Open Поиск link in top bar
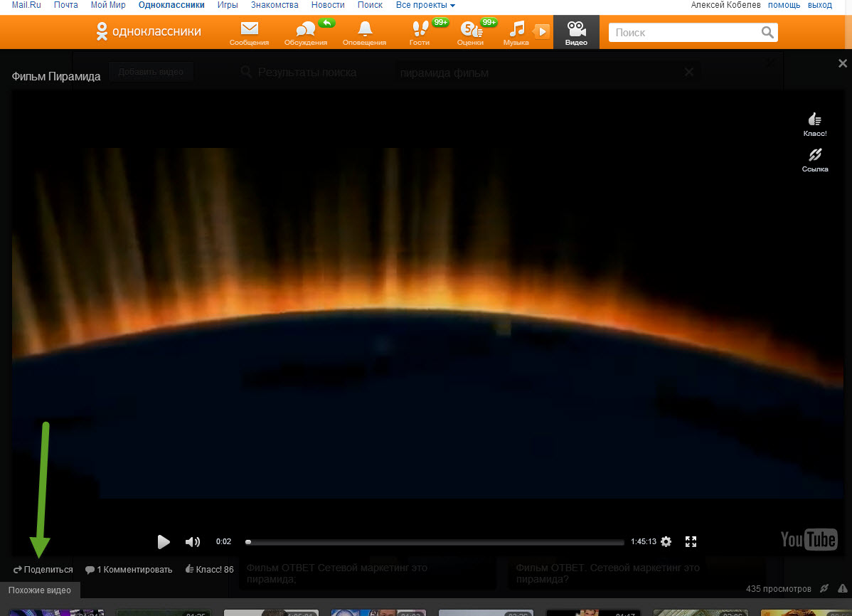This screenshot has height=616, width=852. click(370, 5)
